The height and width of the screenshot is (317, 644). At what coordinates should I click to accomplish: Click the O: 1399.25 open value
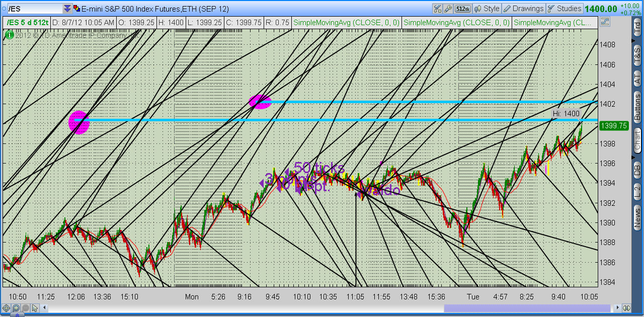click(136, 23)
